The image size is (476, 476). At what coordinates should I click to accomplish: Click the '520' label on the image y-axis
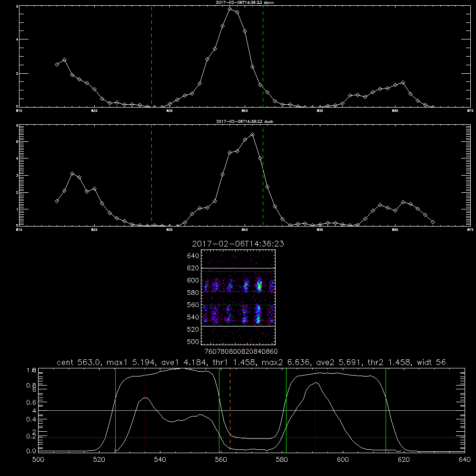pyautogui.click(x=193, y=329)
